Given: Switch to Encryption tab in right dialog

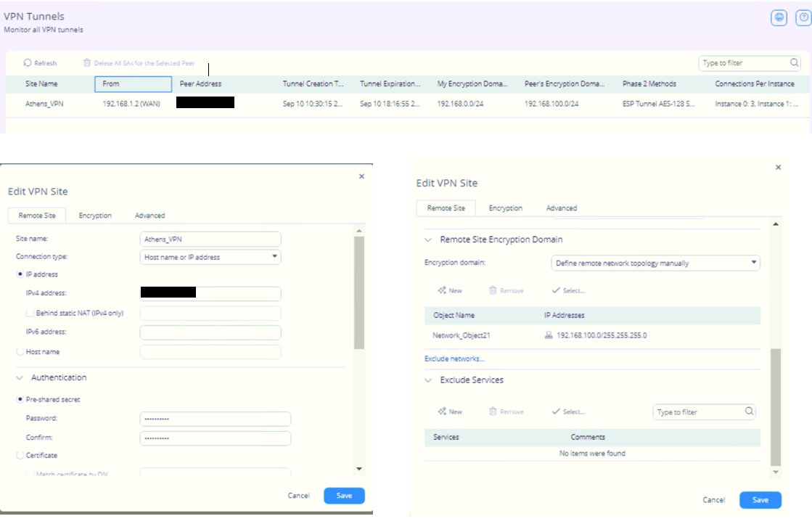Looking at the screenshot, I should click(506, 208).
